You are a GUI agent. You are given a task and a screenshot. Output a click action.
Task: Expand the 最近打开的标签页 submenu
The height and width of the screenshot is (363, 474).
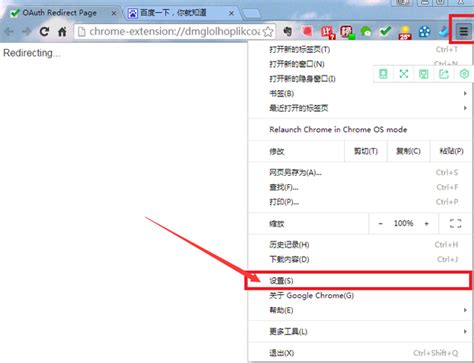coord(361,108)
